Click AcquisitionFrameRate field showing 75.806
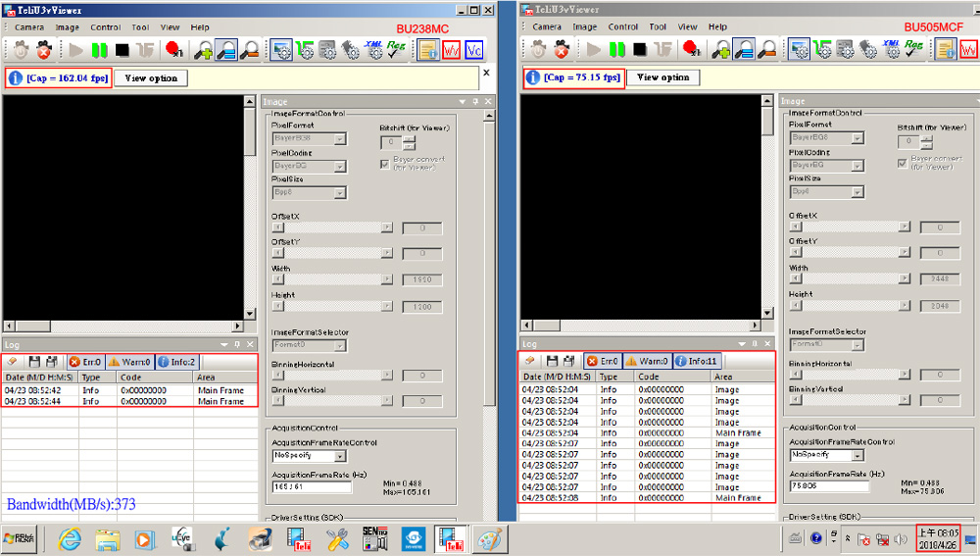This screenshot has height=556, width=980. 829,485
